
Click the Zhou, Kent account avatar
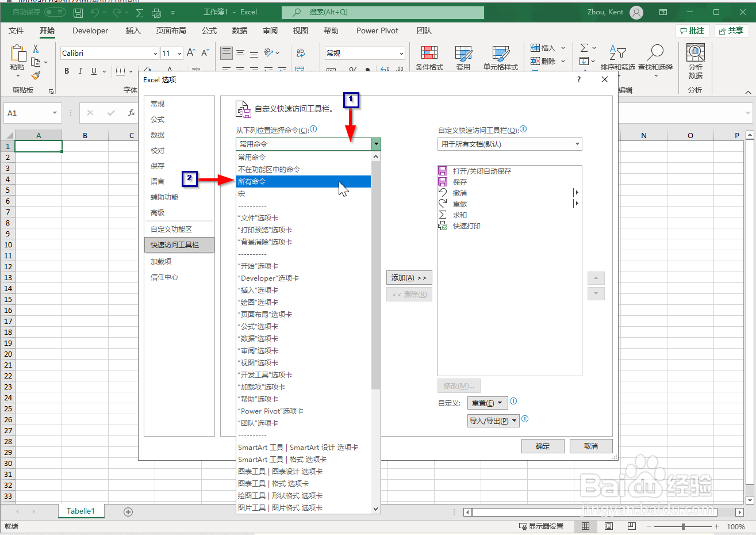[x=636, y=12]
